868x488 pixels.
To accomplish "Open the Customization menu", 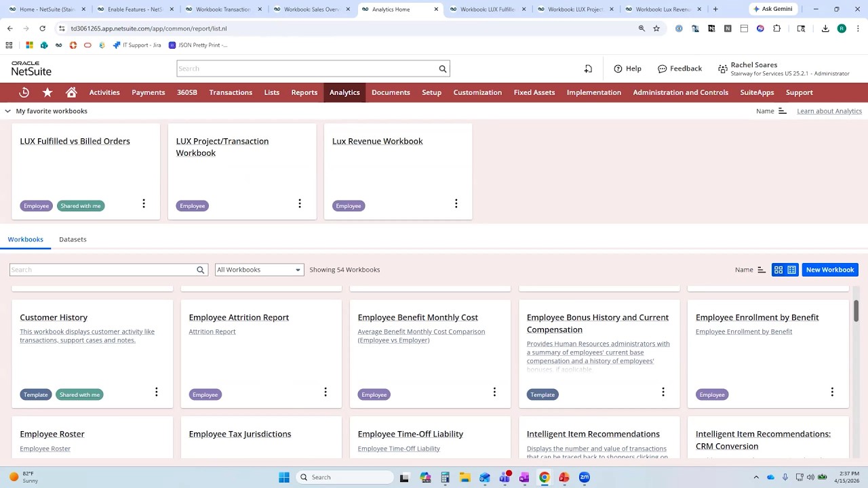I will [477, 92].
